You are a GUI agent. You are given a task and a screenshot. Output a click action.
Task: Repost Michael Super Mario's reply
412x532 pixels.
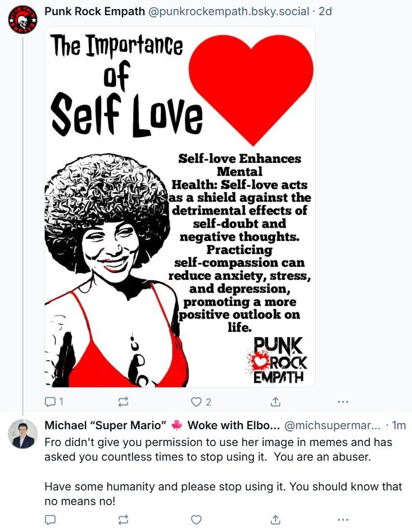[123, 520]
